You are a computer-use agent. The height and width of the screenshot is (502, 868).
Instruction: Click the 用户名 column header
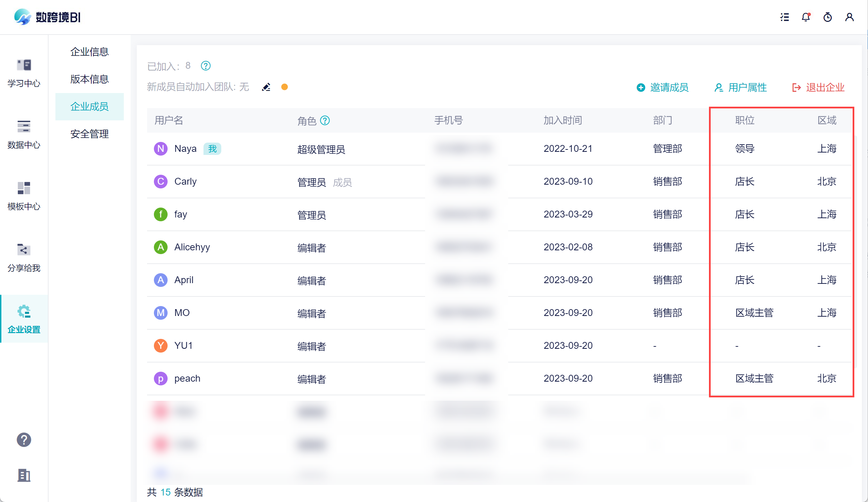[x=169, y=120]
